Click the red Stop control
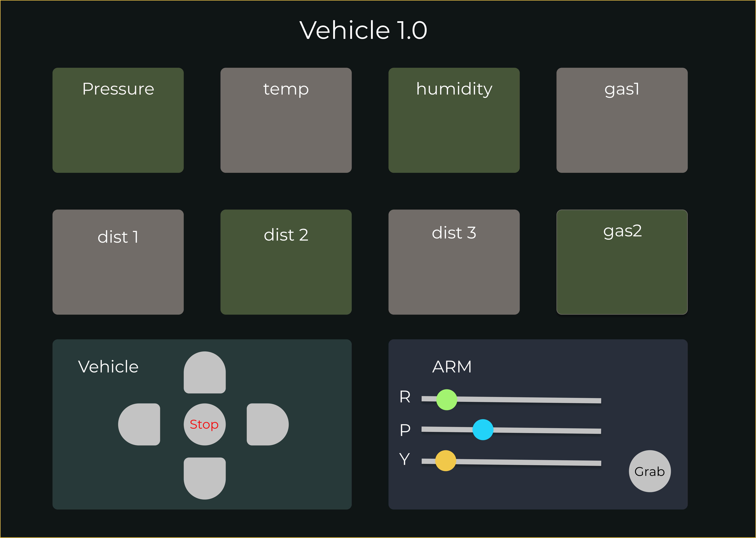This screenshot has height=538, width=756. pos(204,424)
